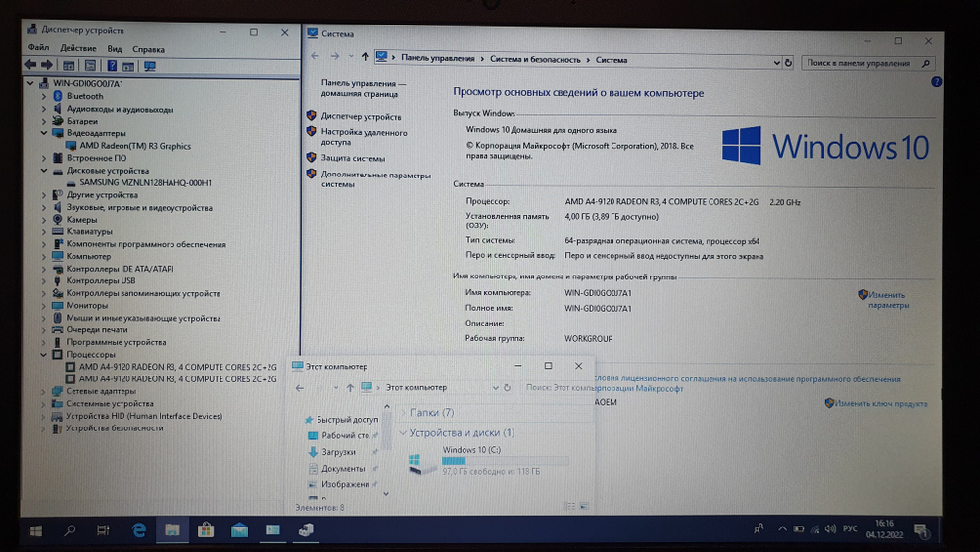The height and width of the screenshot is (552, 980).
Task: Click up arrow in System window navigation
Action: click(x=365, y=57)
